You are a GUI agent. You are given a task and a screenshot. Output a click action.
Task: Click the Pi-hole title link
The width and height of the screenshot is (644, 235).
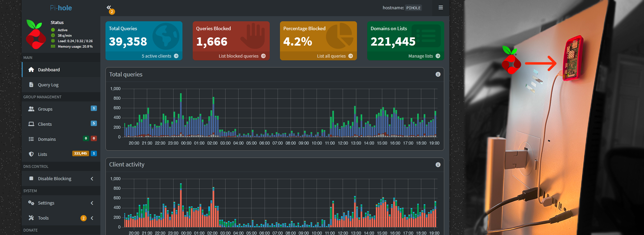click(x=61, y=8)
